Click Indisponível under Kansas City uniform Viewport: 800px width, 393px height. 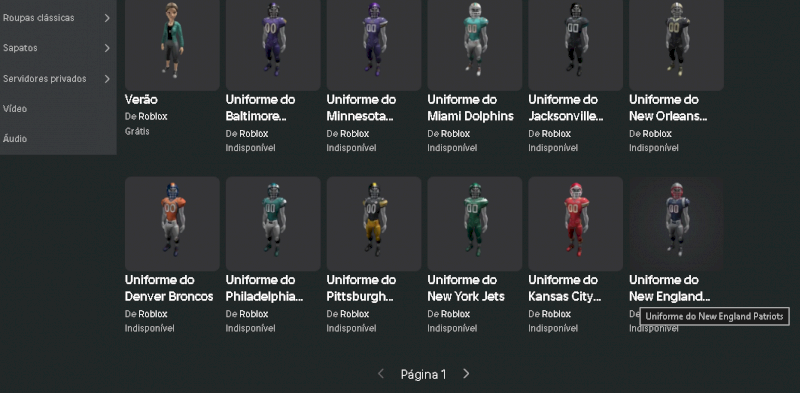pos(553,328)
